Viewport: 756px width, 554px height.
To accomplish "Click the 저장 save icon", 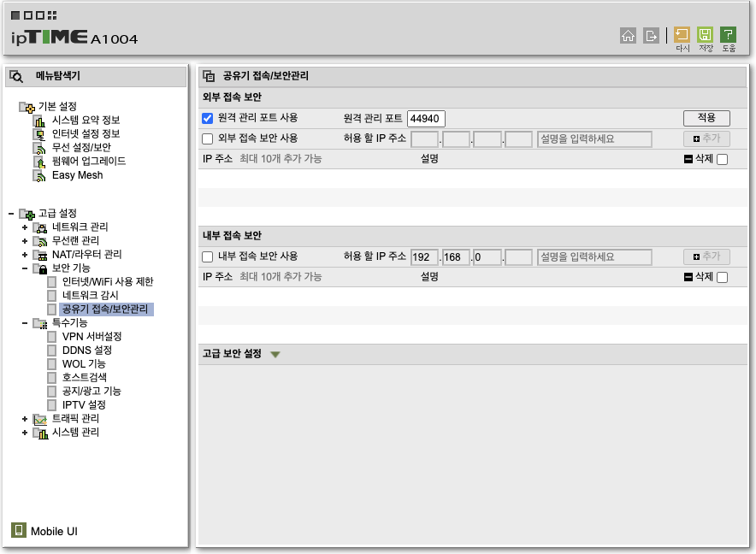I will (705, 35).
